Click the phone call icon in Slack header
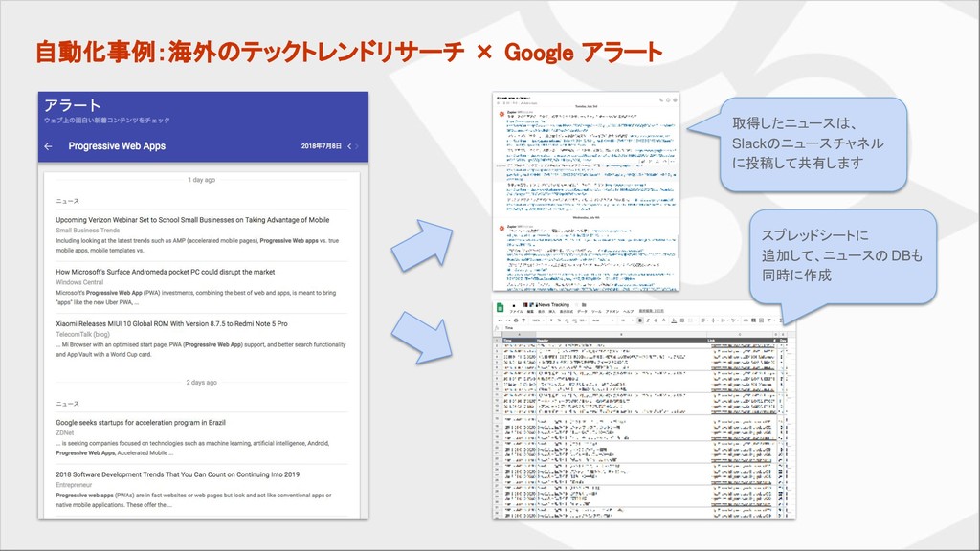Screen dimensions: 980x551 tap(661, 99)
